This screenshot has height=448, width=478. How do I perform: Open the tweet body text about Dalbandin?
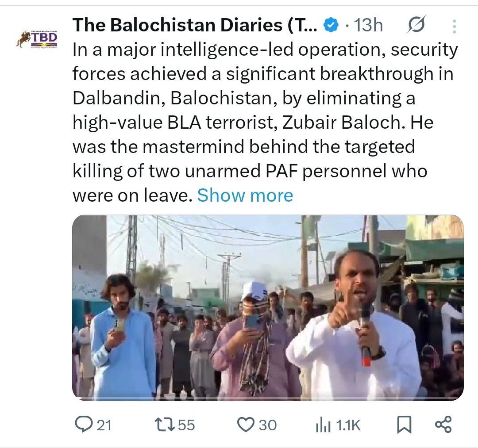[x=265, y=122]
